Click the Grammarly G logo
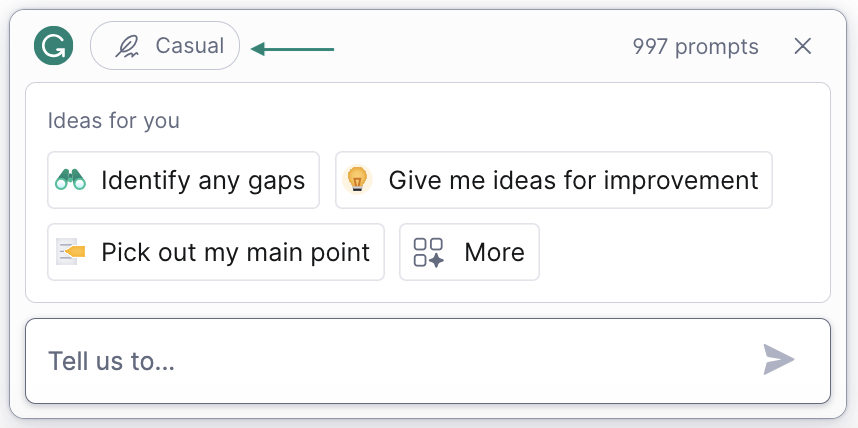Image resolution: width=858 pixels, height=428 pixels. click(53, 46)
